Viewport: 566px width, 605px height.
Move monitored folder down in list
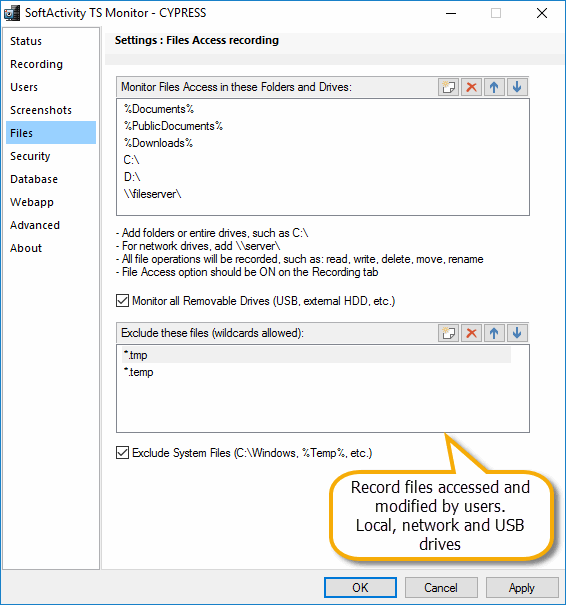tap(517, 87)
